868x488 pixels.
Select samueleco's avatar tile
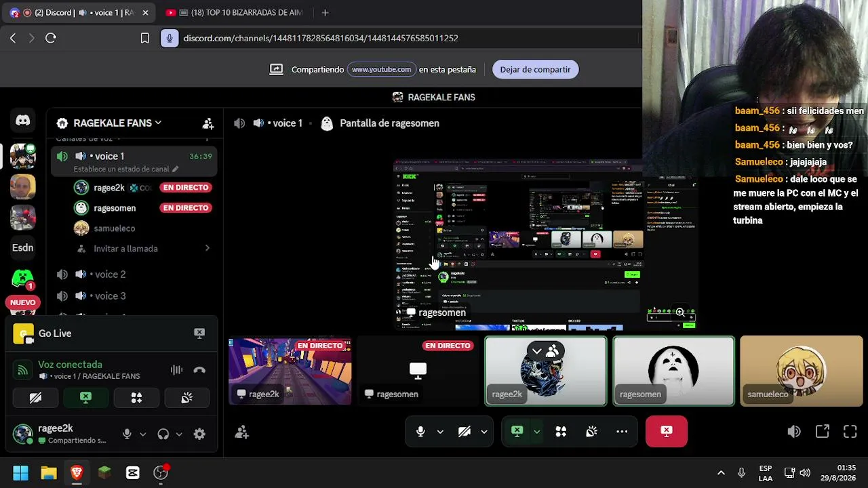(801, 371)
